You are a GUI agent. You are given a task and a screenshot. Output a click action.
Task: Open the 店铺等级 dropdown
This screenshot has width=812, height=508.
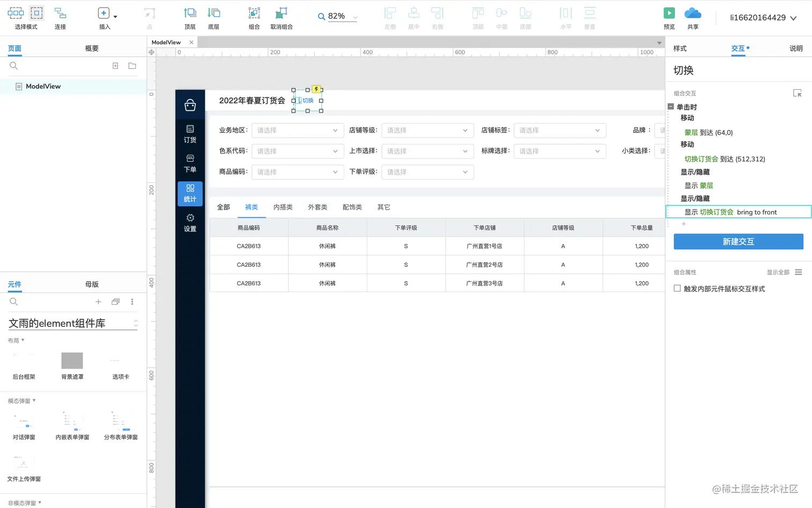pos(427,130)
